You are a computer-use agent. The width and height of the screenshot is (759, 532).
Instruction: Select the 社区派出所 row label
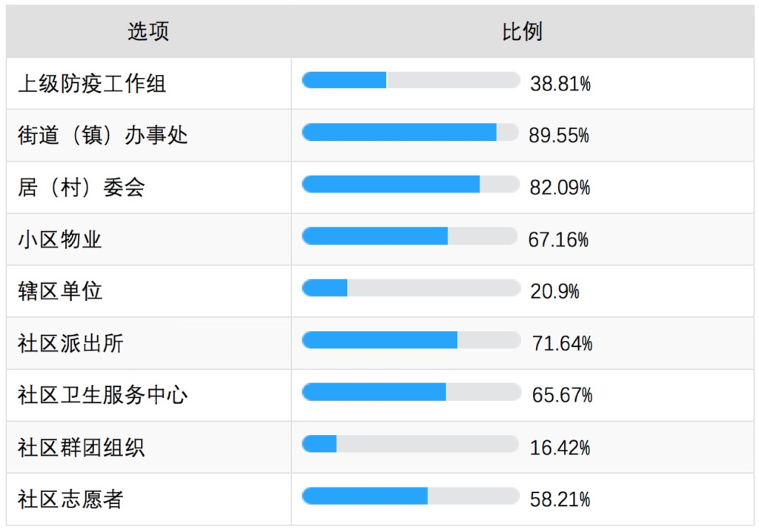[70, 343]
